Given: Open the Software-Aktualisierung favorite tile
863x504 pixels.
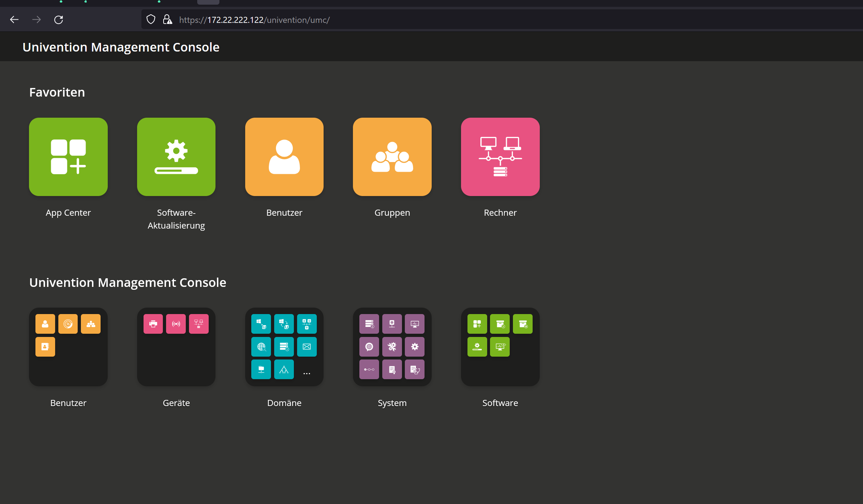Looking at the screenshot, I should pyautogui.click(x=176, y=157).
